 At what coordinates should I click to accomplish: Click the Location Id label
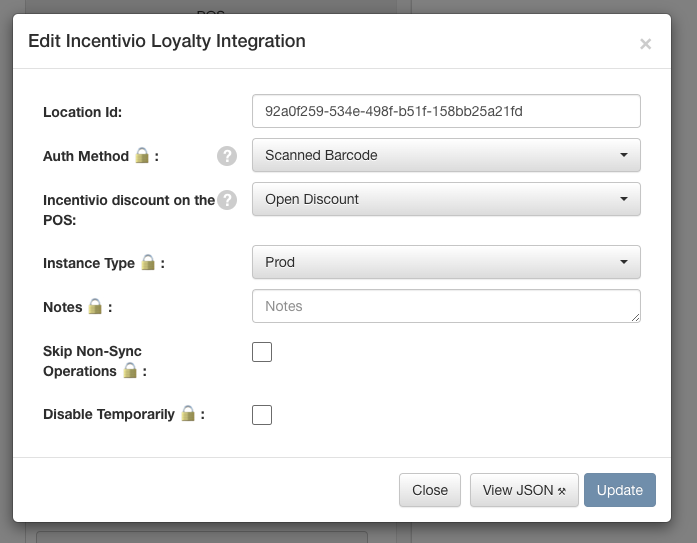click(82, 112)
